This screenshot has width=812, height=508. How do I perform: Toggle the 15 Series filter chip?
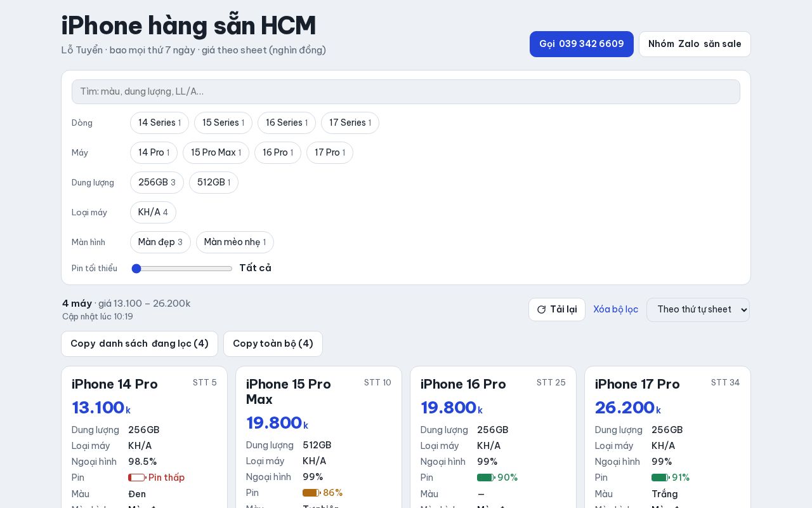tap(223, 123)
